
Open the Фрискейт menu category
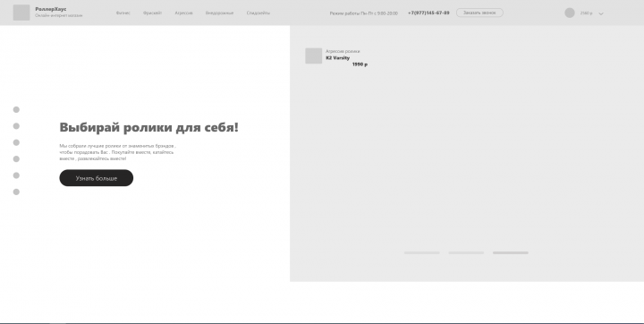tap(152, 13)
